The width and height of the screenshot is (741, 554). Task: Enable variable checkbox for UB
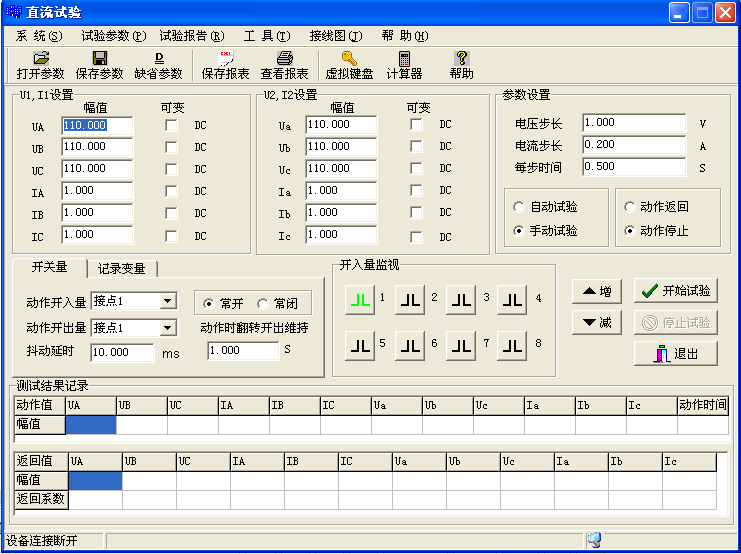point(171,147)
